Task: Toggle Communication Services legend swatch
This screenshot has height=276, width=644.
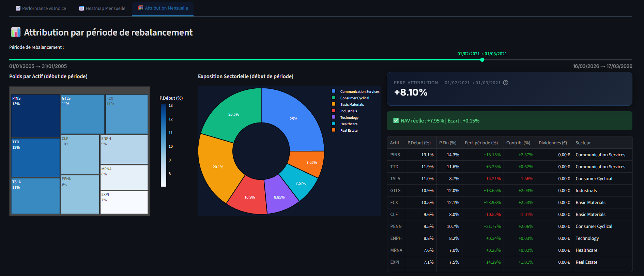Action: pos(334,91)
